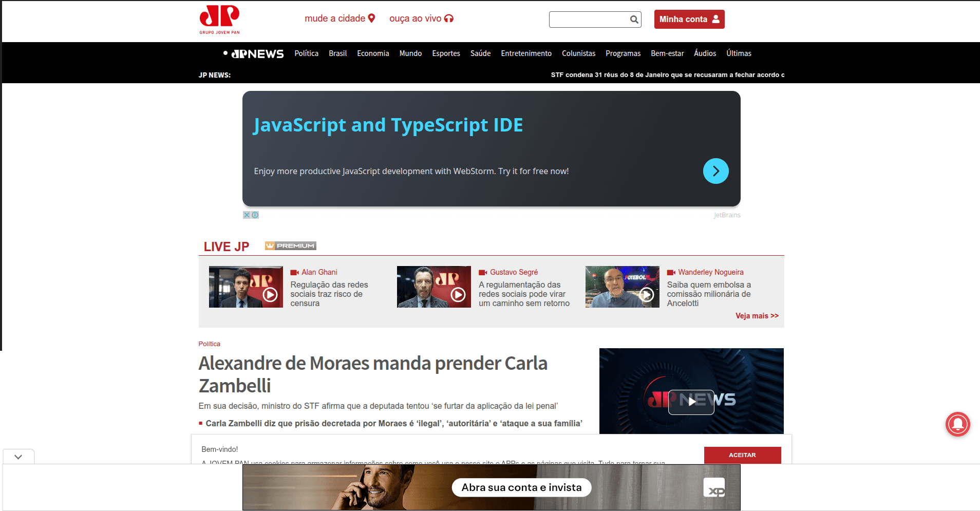
Task: Play the Gustavo Segré video thumbnail
Action: [434, 287]
